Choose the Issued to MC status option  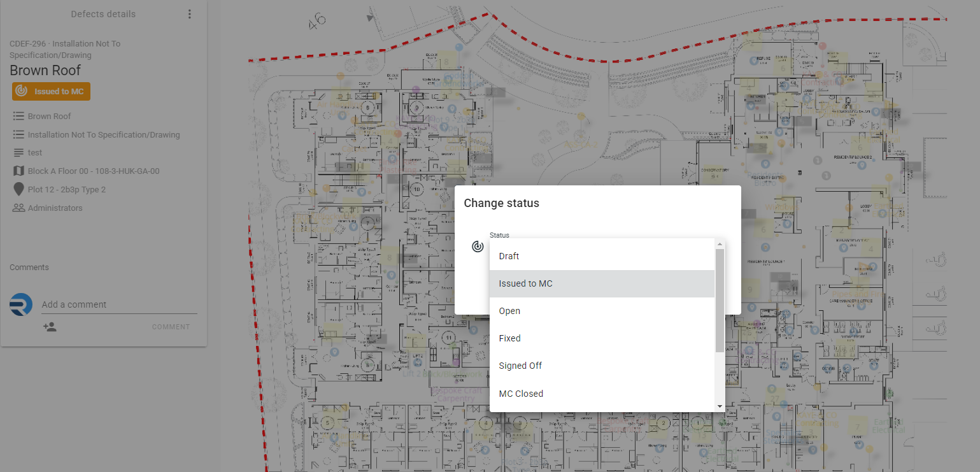coord(602,283)
